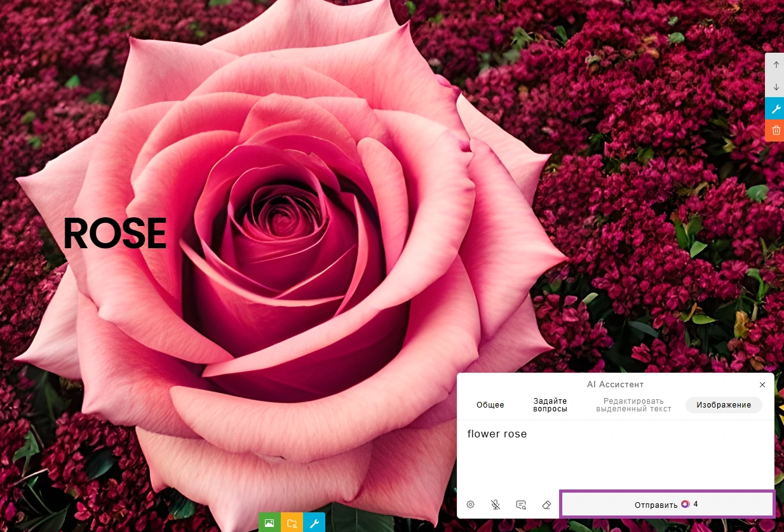Image resolution: width=784 pixels, height=532 pixels.
Task: Switch to the Общее tab
Action: [490, 405]
